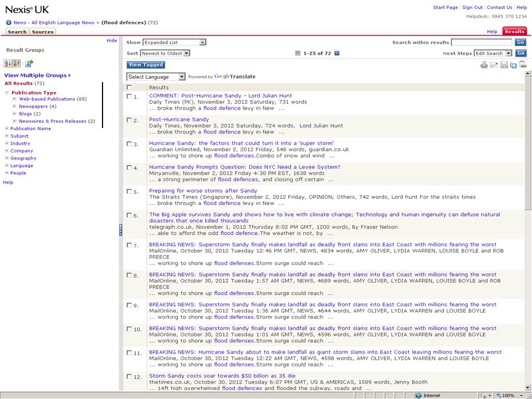Image resolution: width=532 pixels, height=399 pixels.
Task: Expand the Newswires & Press Releases node
Action: coord(14,121)
